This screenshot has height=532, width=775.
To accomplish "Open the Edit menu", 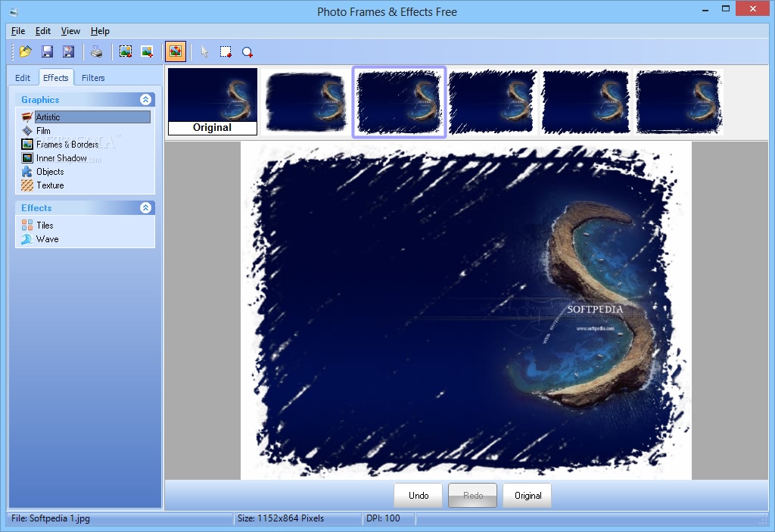I will pos(43,31).
